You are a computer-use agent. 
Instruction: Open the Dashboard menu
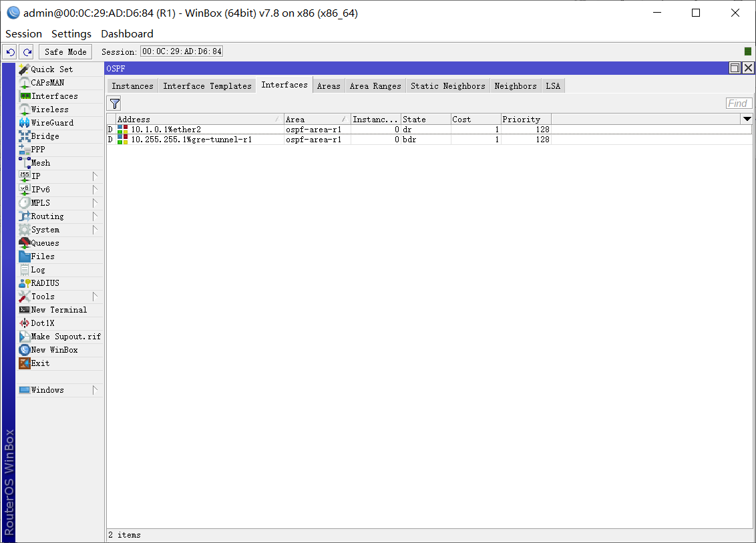(x=127, y=34)
